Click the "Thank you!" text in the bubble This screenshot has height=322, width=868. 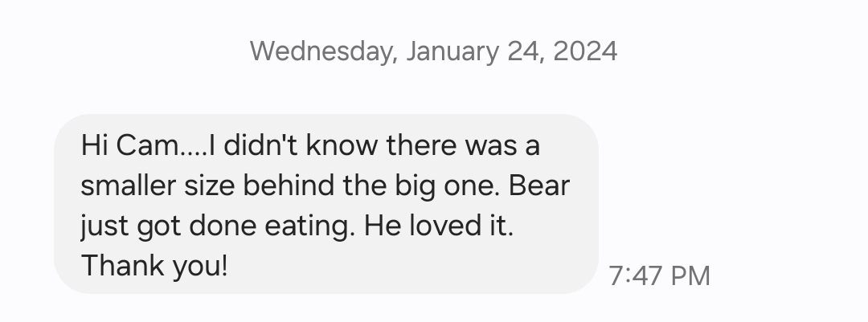click(x=154, y=266)
